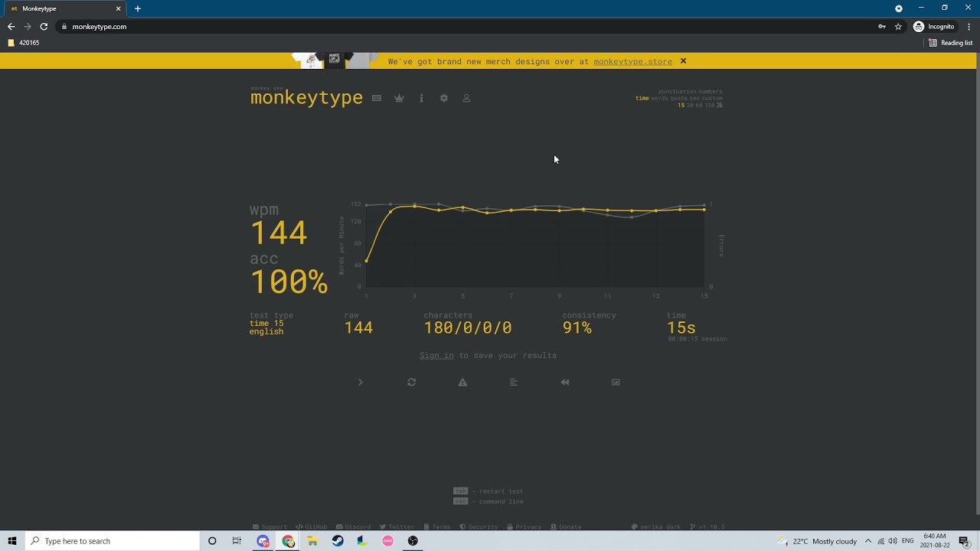Open weather widget 22°C Mostly cloudy

pyautogui.click(x=817, y=541)
